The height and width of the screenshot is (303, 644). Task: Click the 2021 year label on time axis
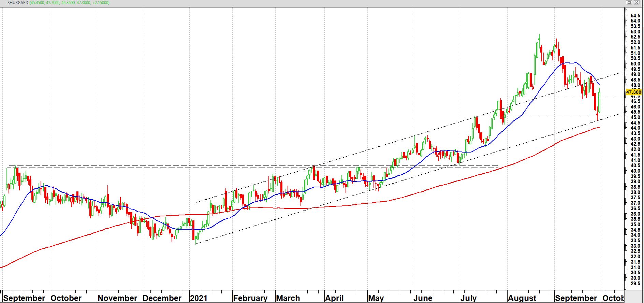[199, 298]
